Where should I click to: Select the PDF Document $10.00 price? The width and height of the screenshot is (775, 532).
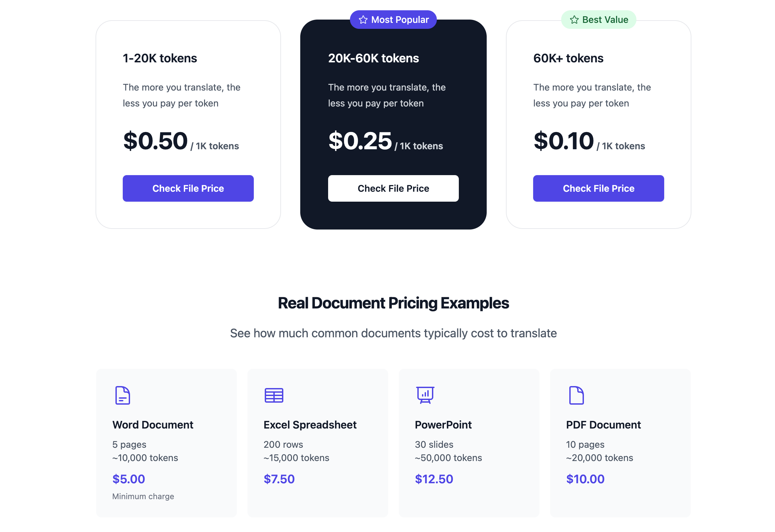click(585, 479)
